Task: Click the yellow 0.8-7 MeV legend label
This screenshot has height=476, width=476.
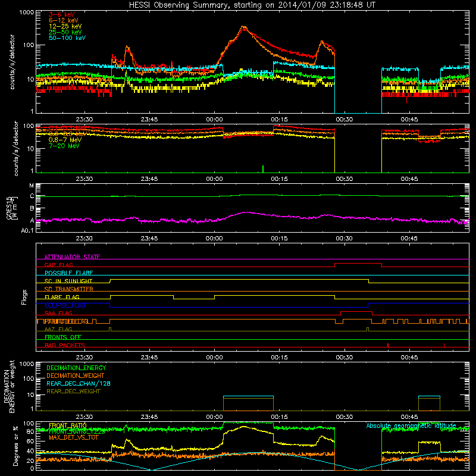Action: tap(65, 140)
